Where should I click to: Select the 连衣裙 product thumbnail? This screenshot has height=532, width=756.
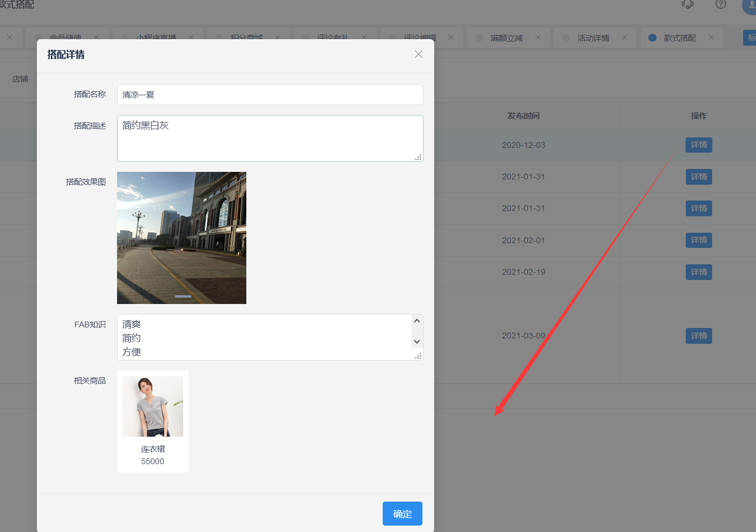(x=153, y=406)
